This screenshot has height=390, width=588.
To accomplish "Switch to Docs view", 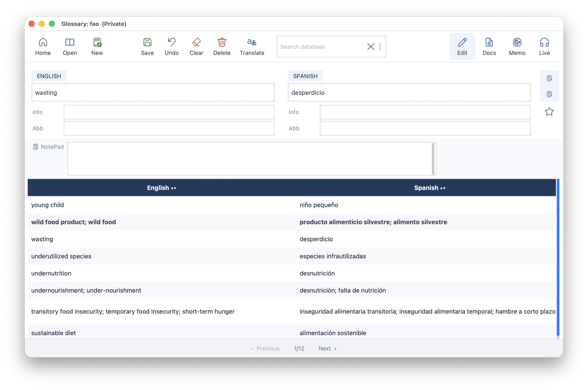I will [489, 46].
